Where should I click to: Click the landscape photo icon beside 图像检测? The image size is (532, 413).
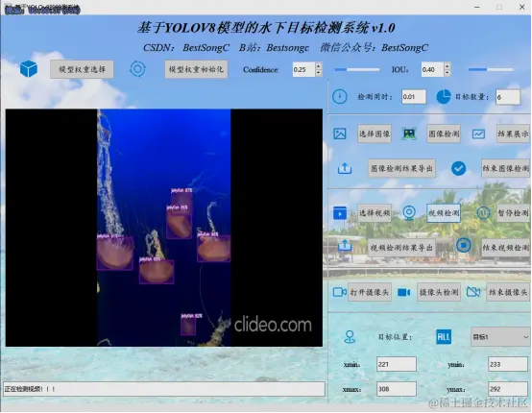[x=409, y=134]
